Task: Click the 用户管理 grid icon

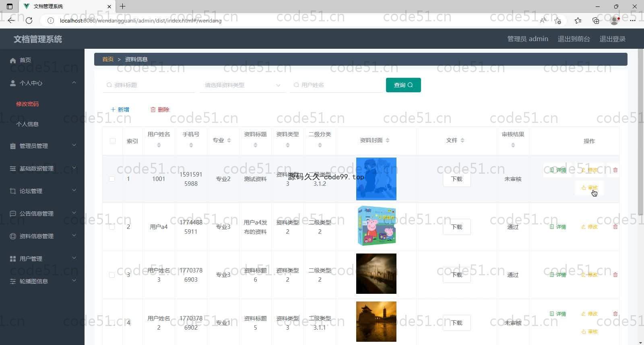Action: point(13,259)
